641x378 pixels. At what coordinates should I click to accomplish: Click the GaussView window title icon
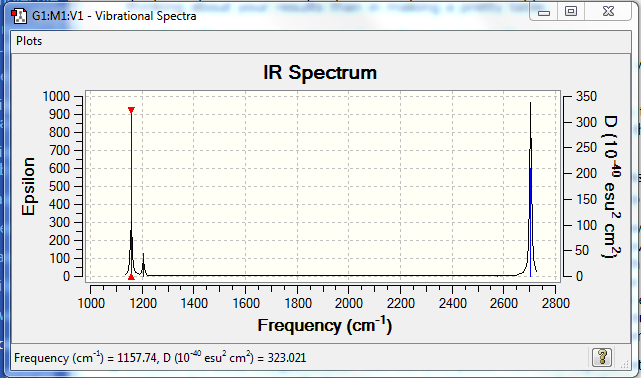pos(19,16)
